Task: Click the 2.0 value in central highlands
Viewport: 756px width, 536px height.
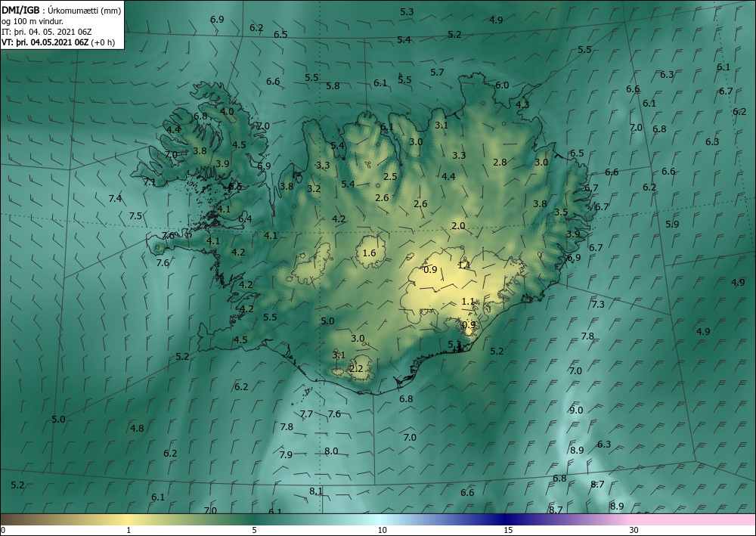Action: click(x=458, y=225)
